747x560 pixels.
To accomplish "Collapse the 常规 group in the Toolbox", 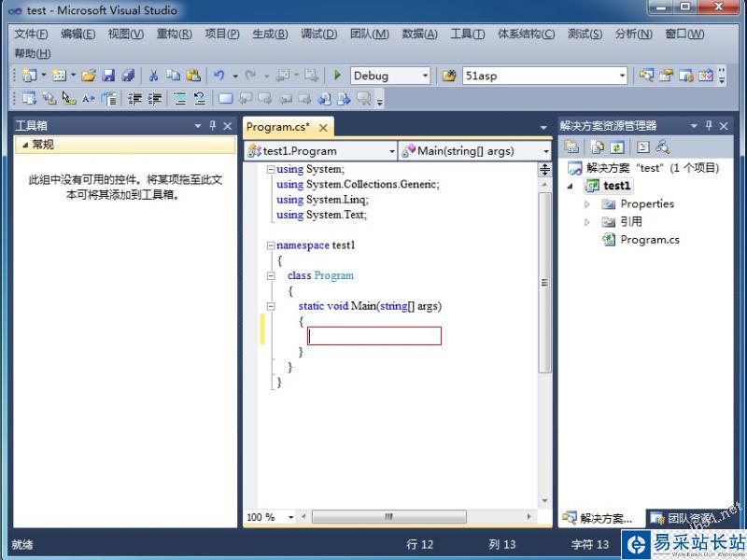I will tap(25, 145).
